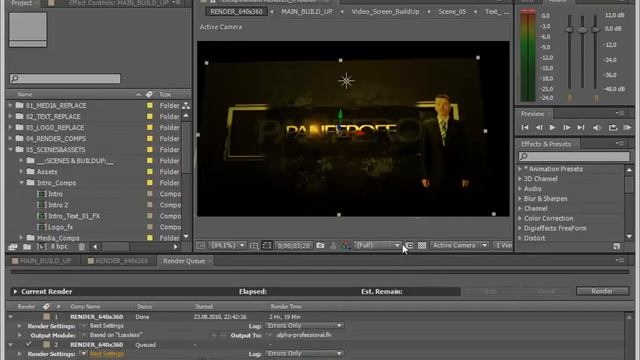
Task: Click the Project panel search field
Action: point(65,78)
